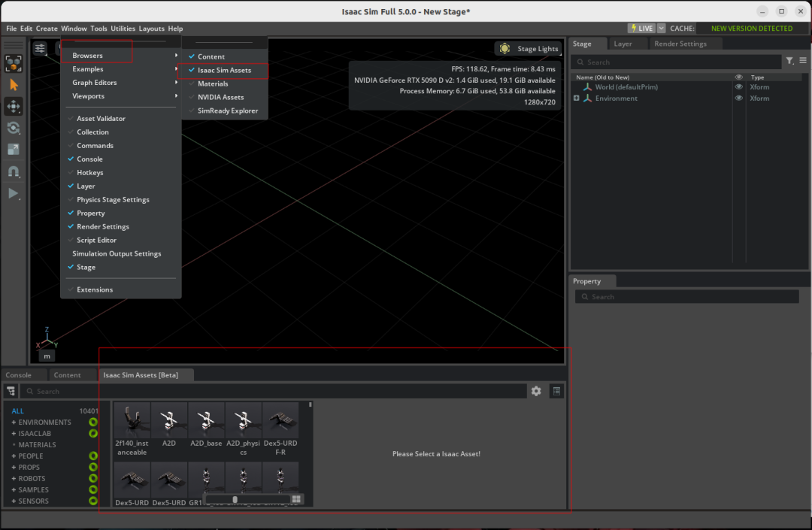
Task: Open Viewports submenu
Action: click(x=120, y=96)
